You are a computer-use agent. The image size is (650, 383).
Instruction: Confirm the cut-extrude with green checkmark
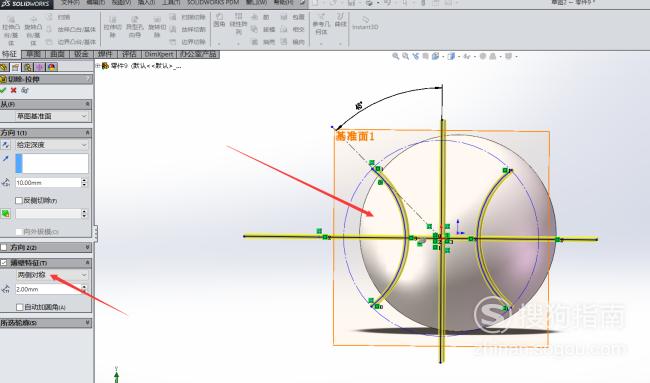pyautogui.click(x=3, y=90)
